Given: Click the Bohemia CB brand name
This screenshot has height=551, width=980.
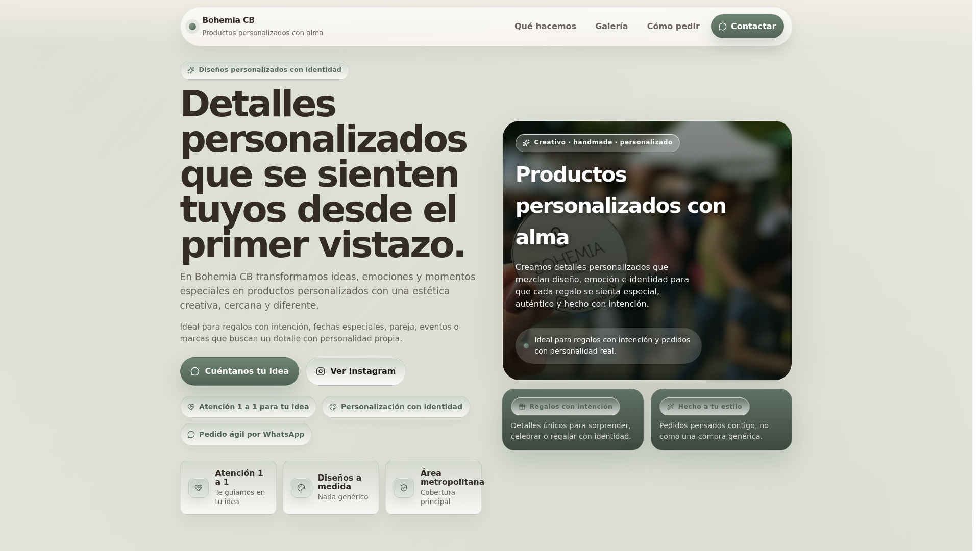Looking at the screenshot, I should [228, 20].
